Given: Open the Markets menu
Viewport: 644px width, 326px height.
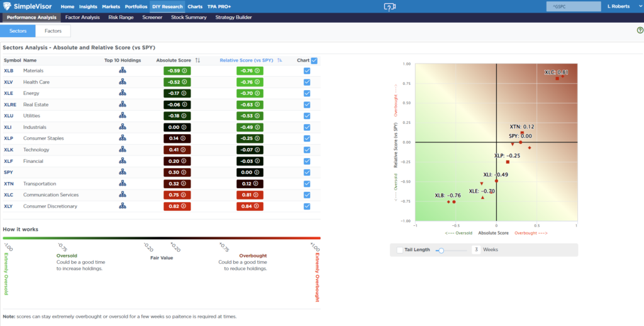Looking at the screenshot, I should point(111,6).
